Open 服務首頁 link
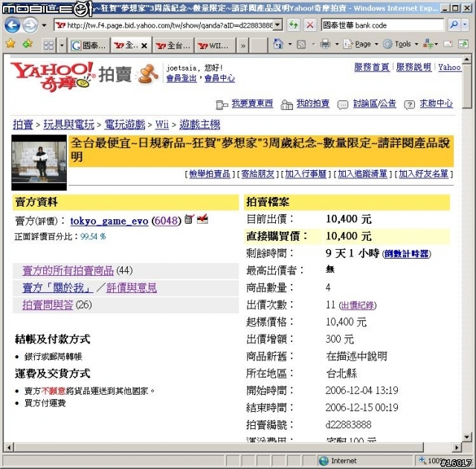Viewport: 476px width, 469px height. click(372, 67)
